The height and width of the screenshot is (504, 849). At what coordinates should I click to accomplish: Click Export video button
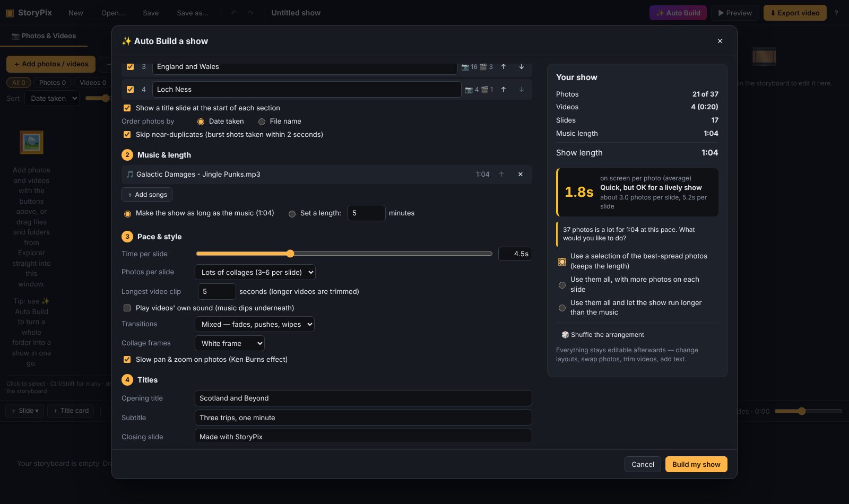coord(795,13)
